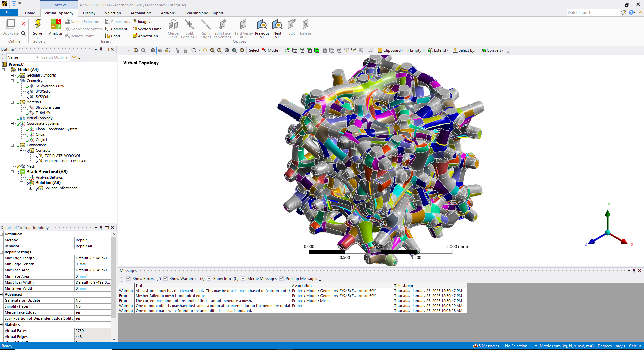
Task: Open the File menu
Action: click(x=8, y=13)
